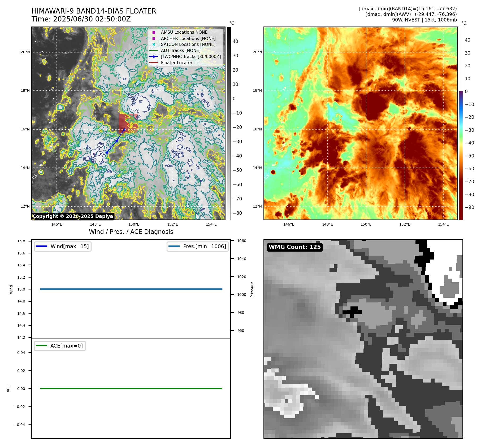The image size is (481, 448).
Task: Click the 150°E tick under grayscale map
Action: click(x=134, y=224)
